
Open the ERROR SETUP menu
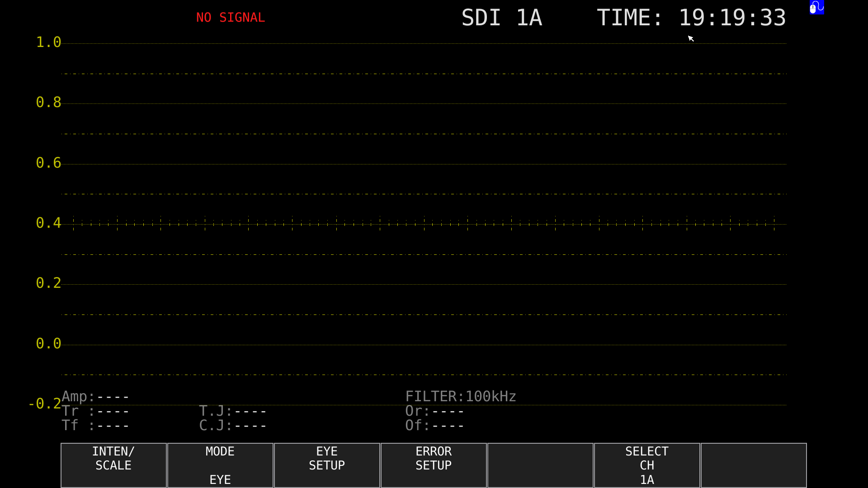[x=434, y=465]
